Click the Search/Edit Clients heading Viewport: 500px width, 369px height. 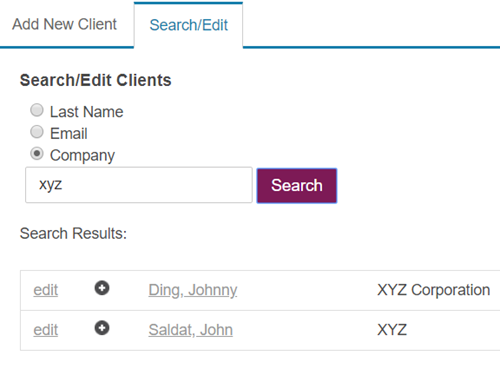96,80
